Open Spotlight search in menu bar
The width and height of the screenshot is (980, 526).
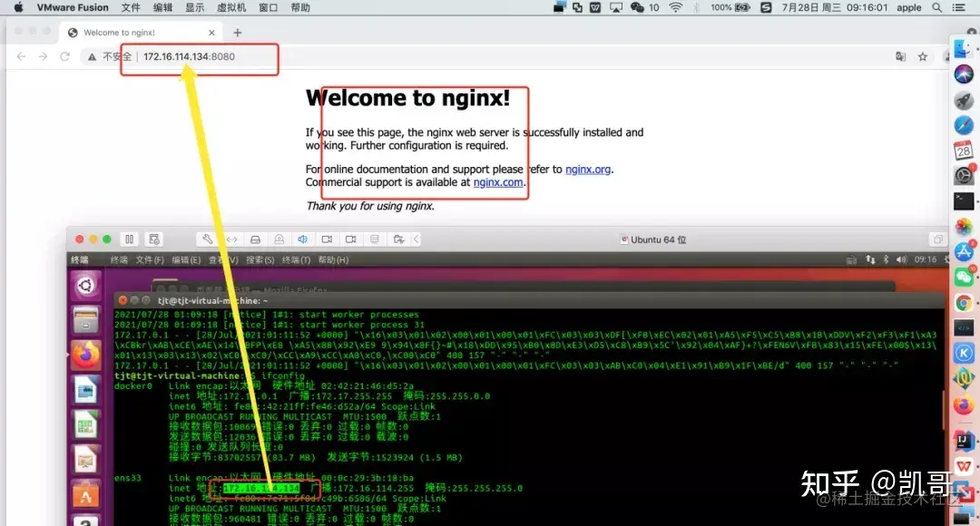pyautogui.click(x=936, y=7)
